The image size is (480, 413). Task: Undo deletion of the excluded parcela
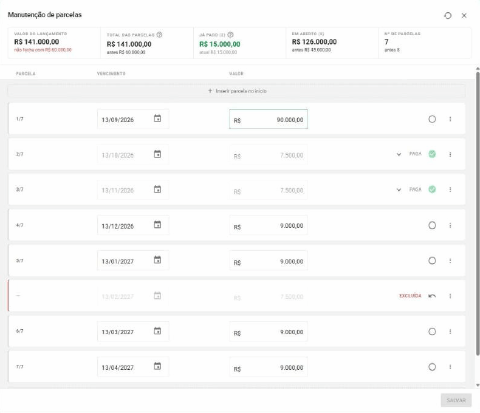(x=432, y=296)
